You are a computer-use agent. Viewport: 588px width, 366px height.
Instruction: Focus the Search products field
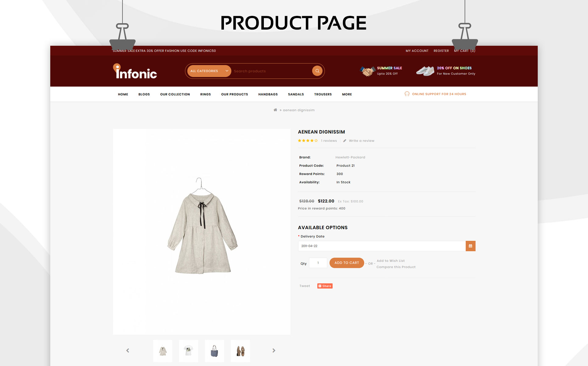click(x=271, y=71)
